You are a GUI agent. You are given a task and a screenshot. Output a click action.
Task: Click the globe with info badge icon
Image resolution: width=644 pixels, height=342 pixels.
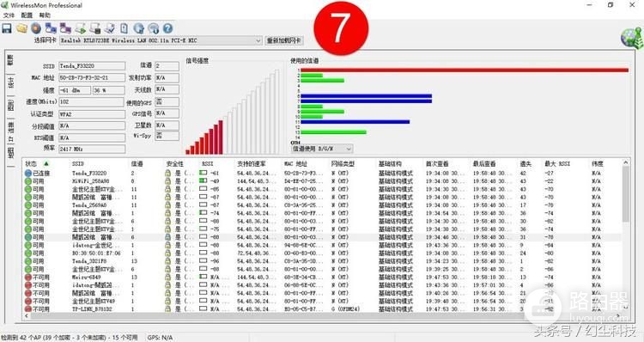pos(153,28)
